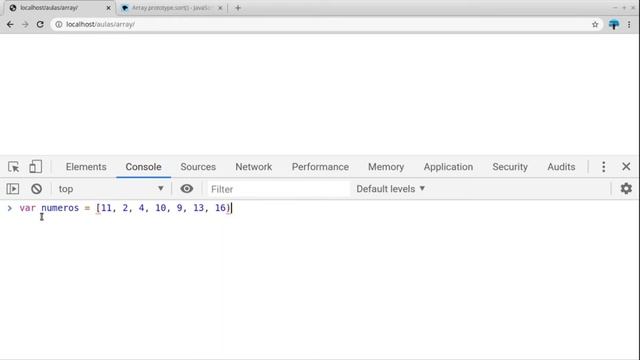Screen dimensions: 640x360
Task: Open DevTools customize three-dot menu
Action: coord(603,167)
